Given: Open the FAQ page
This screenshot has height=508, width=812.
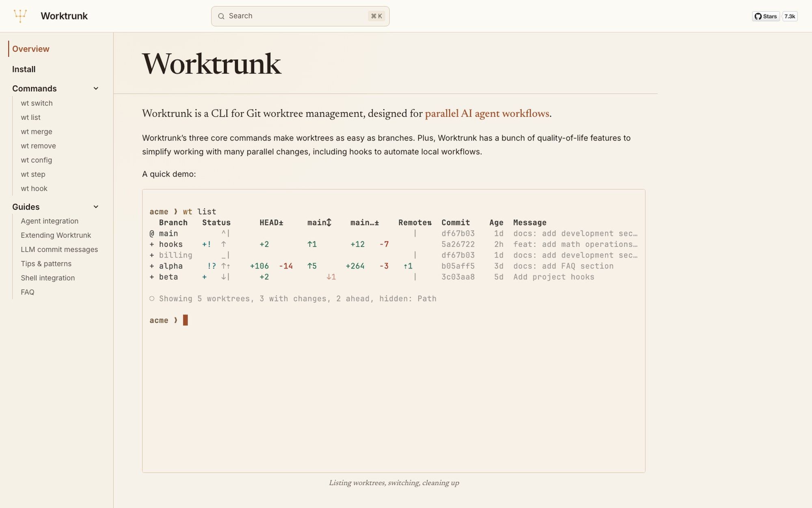Looking at the screenshot, I should [28, 292].
